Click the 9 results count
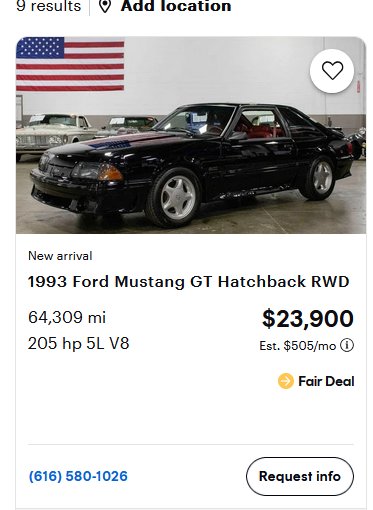This screenshot has width=373, height=510. 49,6
